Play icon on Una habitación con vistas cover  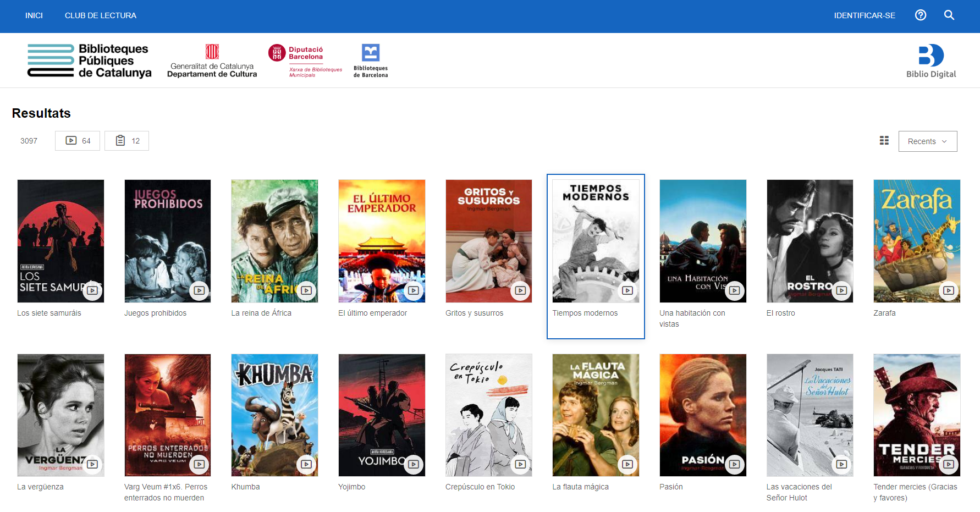click(x=735, y=290)
